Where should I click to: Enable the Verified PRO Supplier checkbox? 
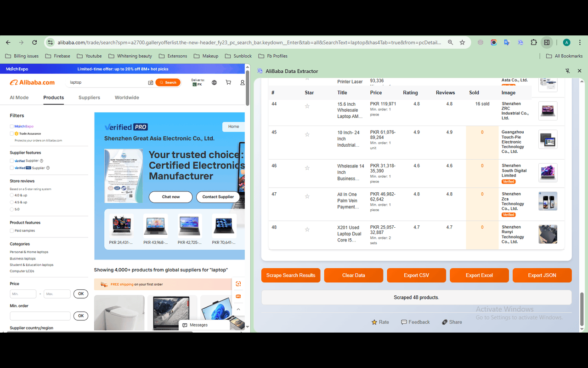(x=11, y=168)
